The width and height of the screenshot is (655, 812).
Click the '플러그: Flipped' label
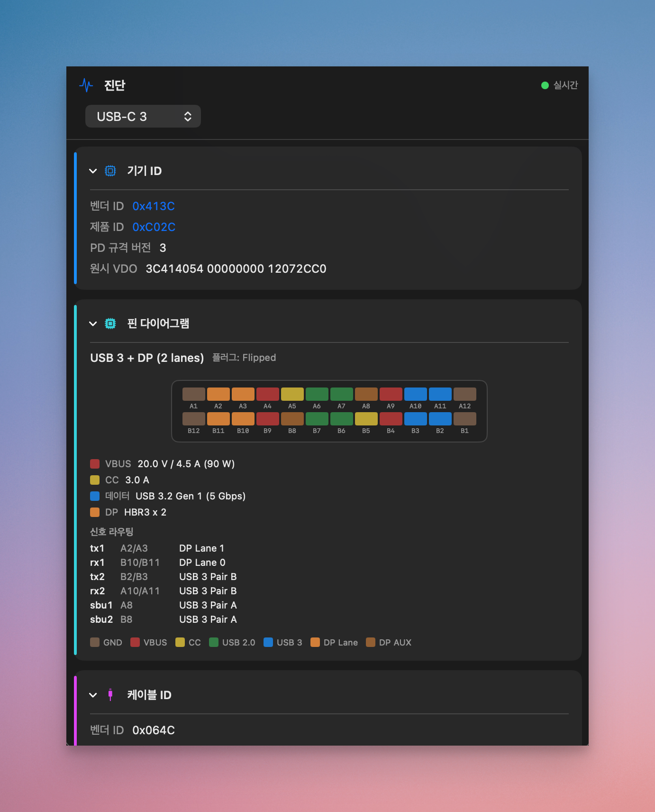click(x=244, y=358)
